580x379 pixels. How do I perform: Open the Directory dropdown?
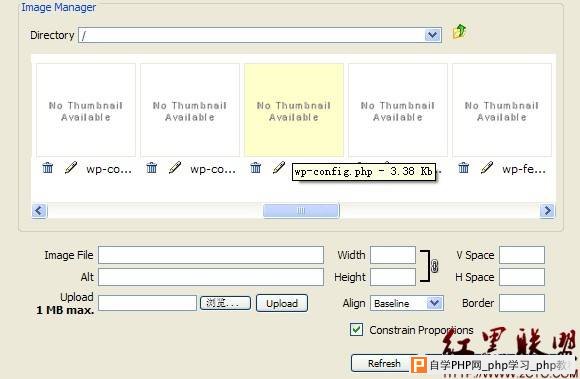click(x=433, y=35)
